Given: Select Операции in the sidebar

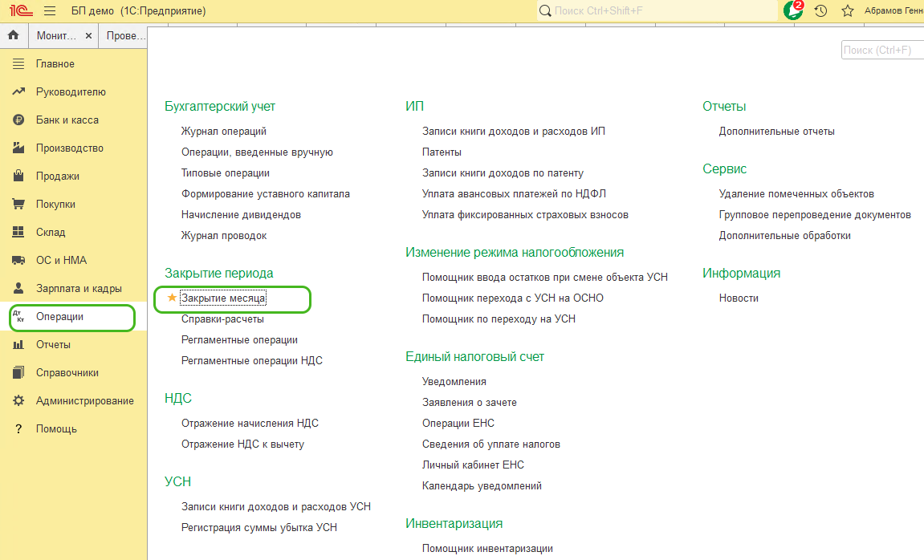Looking at the screenshot, I should pyautogui.click(x=59, y=317).
